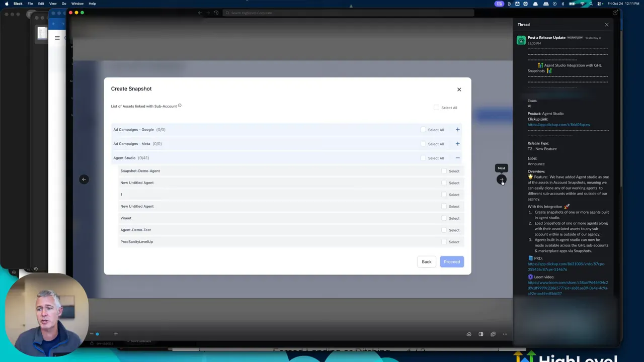Close the Thread panel
The height and width of the screenshot is (362, 644).
pyautogui.click(x=607, y=25)
